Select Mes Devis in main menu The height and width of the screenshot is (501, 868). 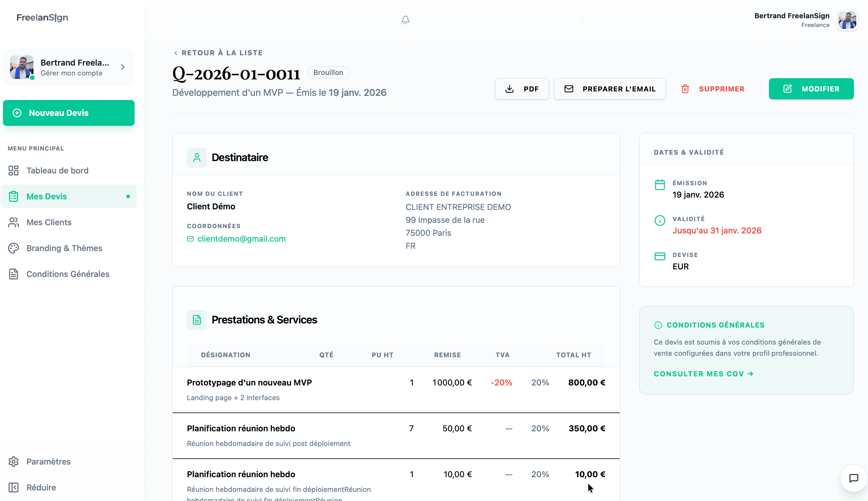point(47,196)
